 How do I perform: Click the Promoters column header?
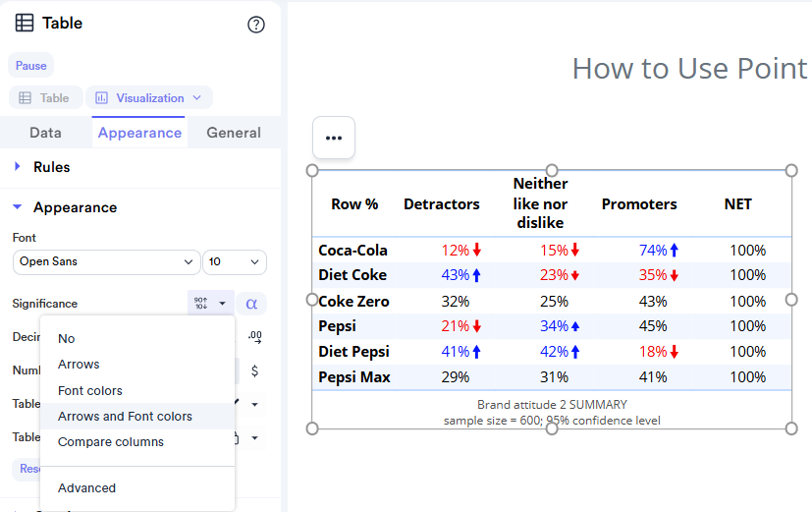639,204
